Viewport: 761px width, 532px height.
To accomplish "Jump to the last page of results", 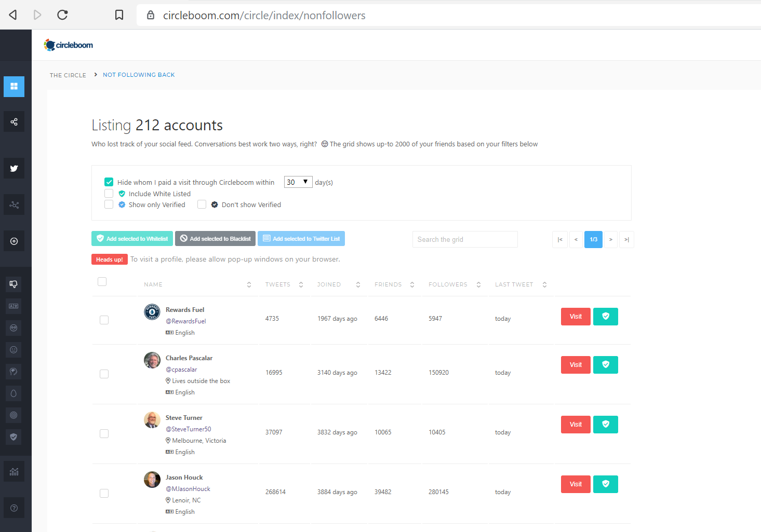I will coord(626,239).
